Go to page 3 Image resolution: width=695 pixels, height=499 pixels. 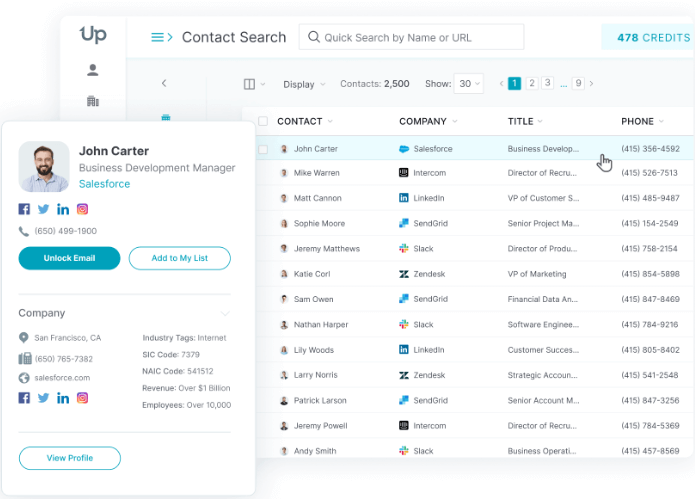pyautogui.click(x=547, y=83)
